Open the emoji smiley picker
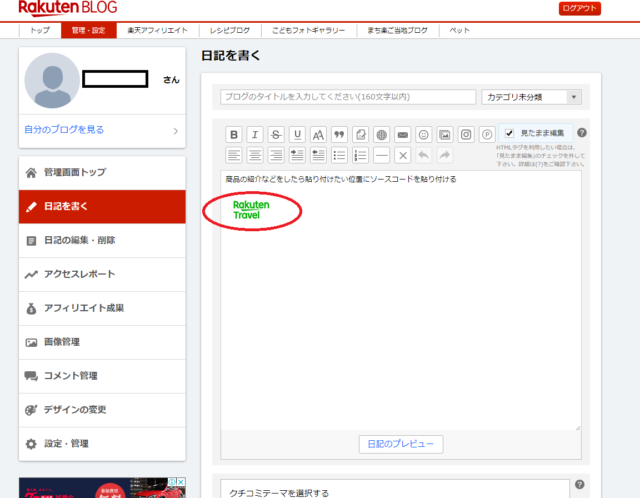 coord(424,134)
